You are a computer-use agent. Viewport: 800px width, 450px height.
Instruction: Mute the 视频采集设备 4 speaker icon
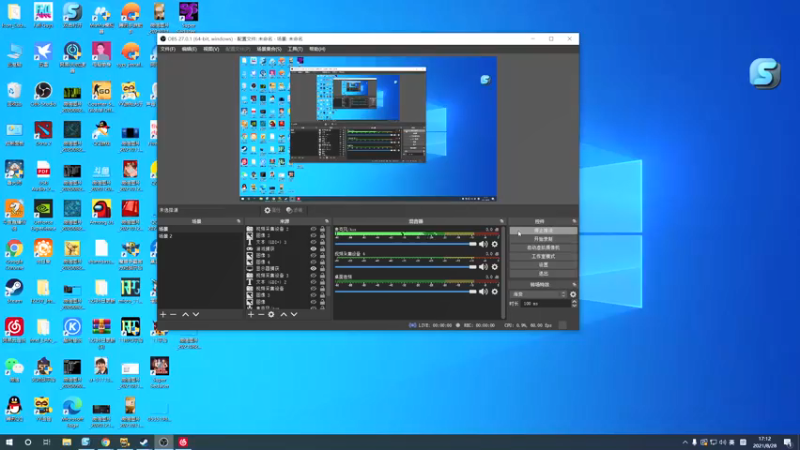click(x=483, y=267)
